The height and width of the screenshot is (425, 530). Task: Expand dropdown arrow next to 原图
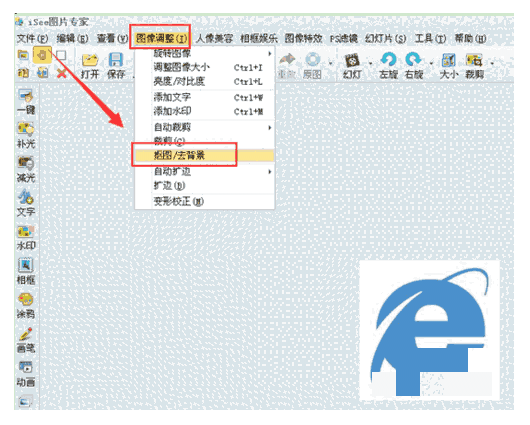coord(330,63)
